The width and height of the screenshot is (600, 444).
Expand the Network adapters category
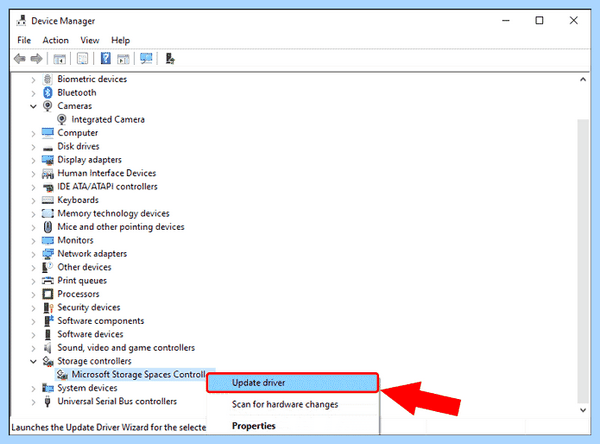[x=33, y=254]
